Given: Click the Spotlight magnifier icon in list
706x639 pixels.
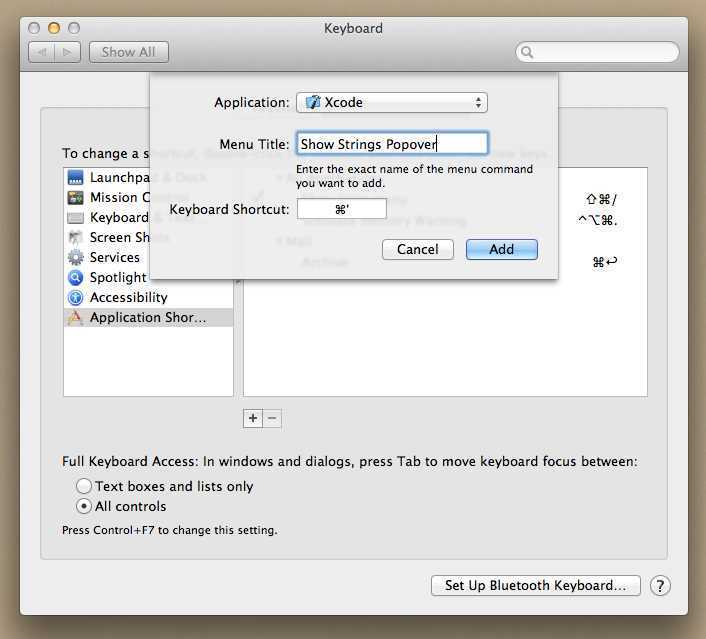Looking at the screenshot, I should click(x=75, y=277).
